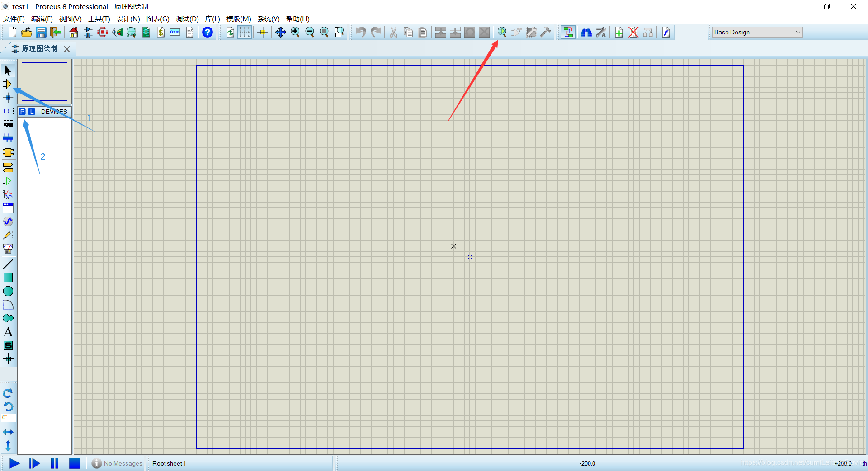Click the overview window thumbnail

(44, 82)
